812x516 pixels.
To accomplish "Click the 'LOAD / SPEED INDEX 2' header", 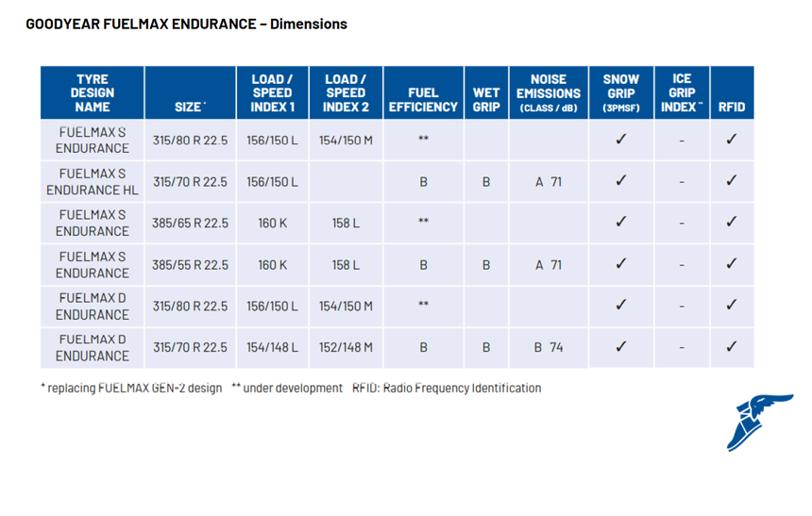I will 346,92.
